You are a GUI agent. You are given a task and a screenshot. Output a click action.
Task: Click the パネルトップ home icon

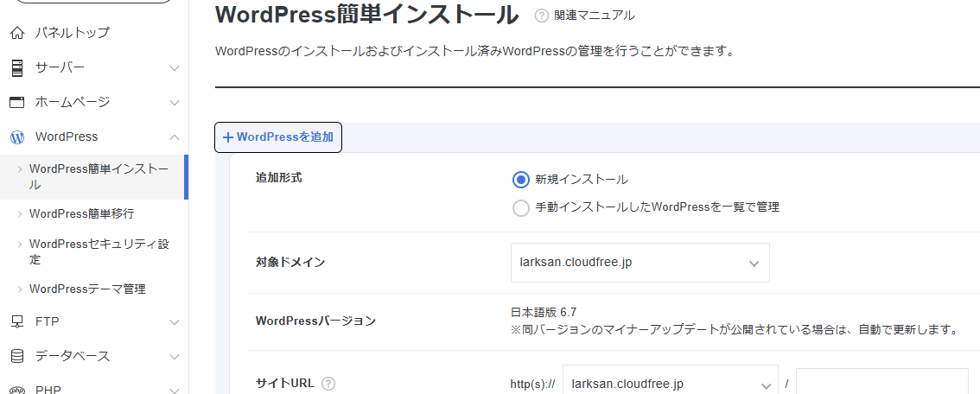coord(17,33)
